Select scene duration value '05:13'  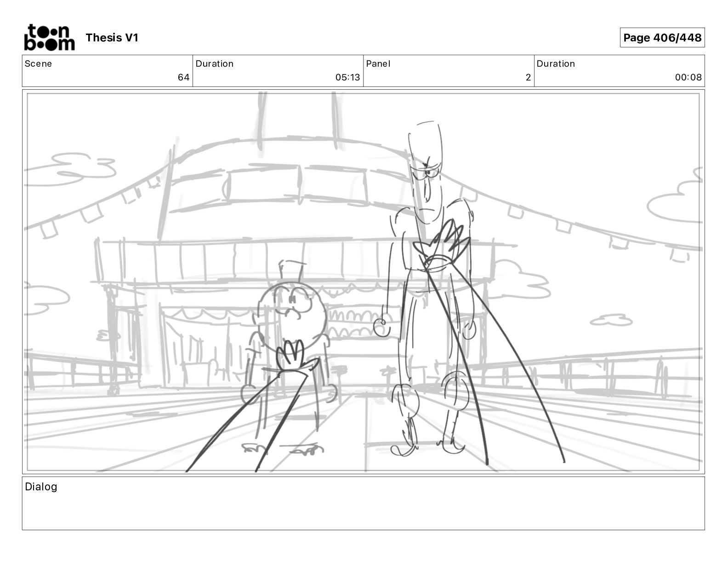[x=347, y=77]
